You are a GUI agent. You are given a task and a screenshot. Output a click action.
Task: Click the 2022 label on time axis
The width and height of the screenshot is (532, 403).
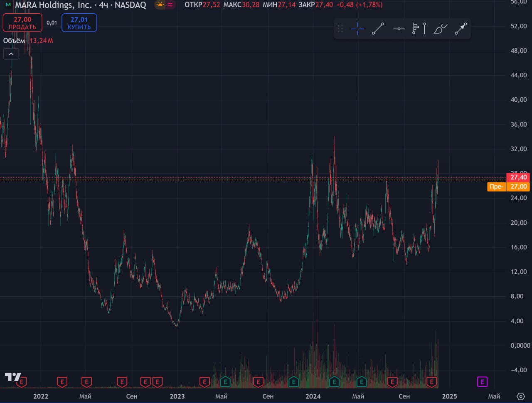[x=41, y=396]
